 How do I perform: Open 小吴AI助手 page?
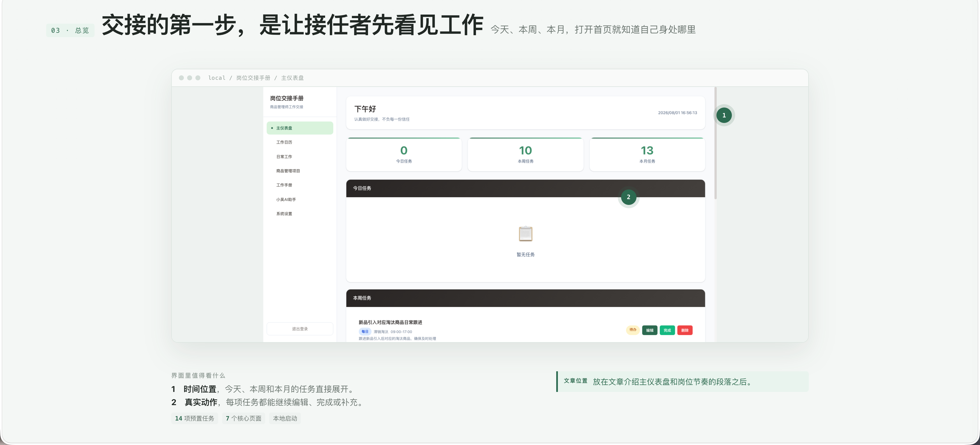300,199
